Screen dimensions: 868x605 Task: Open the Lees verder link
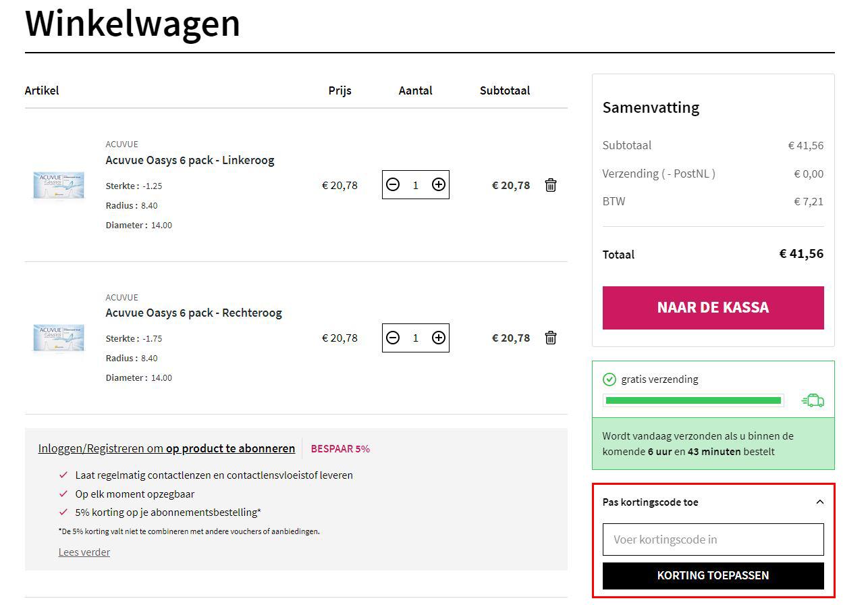[84, 552]
